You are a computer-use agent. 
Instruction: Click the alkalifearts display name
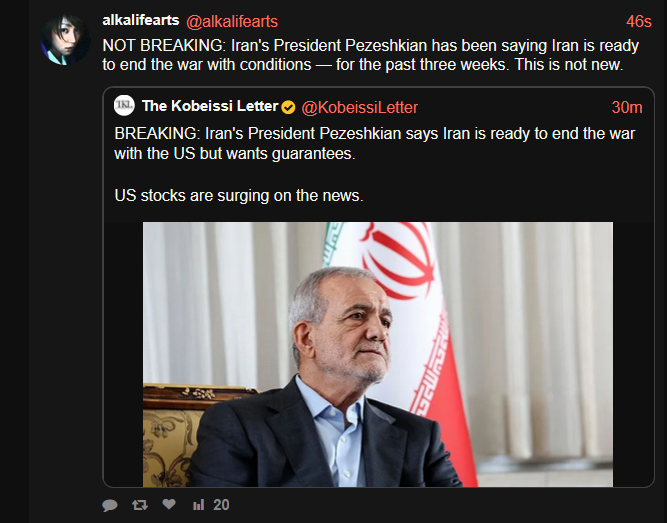coord(141,20)
